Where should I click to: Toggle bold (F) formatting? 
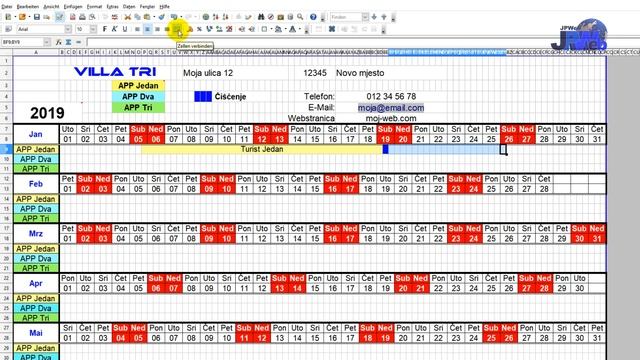click(105, 29)
